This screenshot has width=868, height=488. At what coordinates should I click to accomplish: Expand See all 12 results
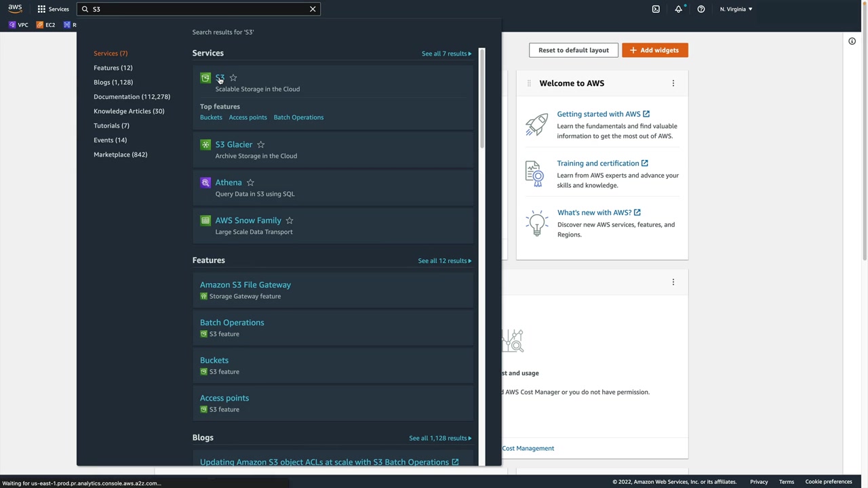pyautogui.click(x=445, y=261)
